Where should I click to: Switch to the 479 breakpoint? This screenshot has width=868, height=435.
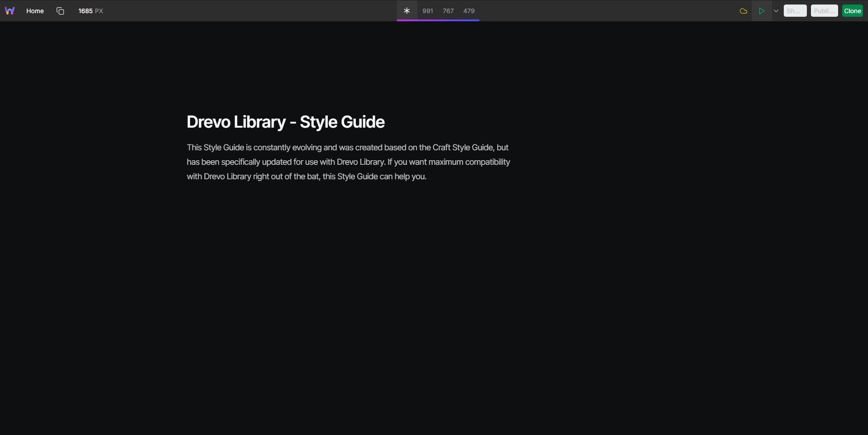point(469,11)
